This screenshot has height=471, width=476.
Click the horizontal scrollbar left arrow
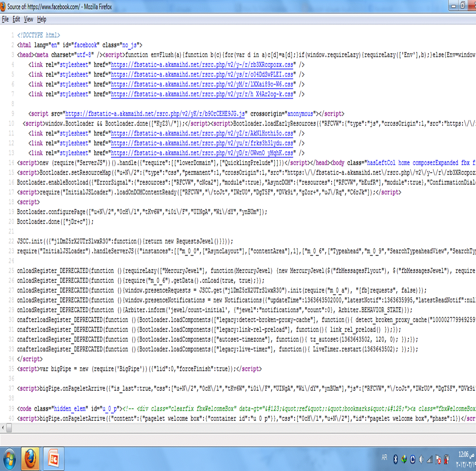point(3,428)
